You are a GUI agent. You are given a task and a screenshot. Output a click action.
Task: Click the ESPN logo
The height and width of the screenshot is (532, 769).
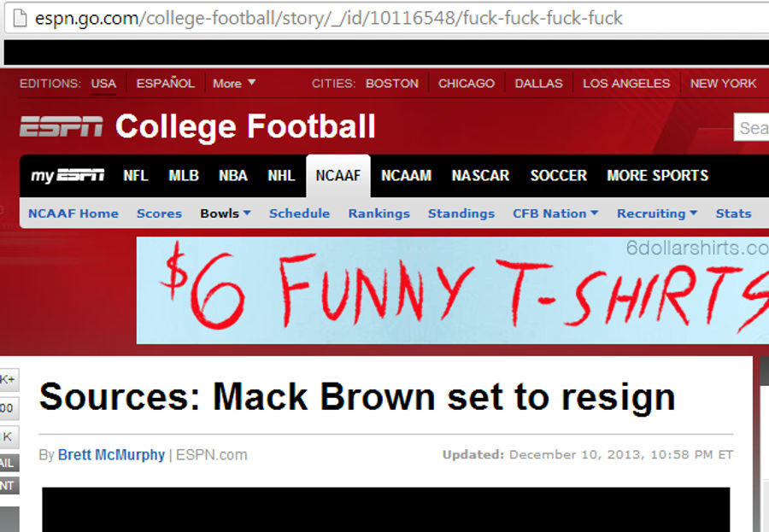click(62, 126)
